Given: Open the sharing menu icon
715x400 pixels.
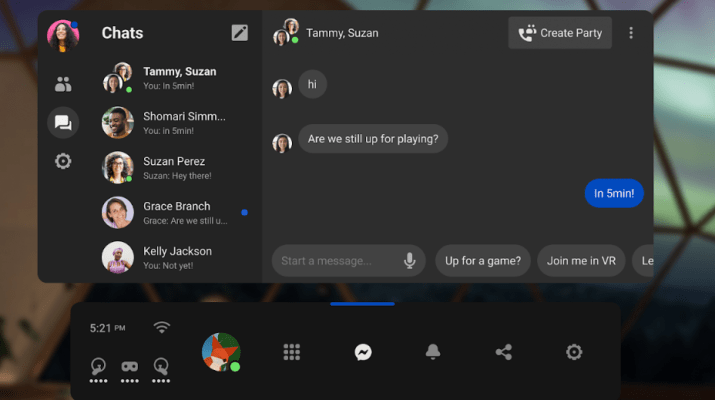Looking at the screenshot, I should coord(503,352).
